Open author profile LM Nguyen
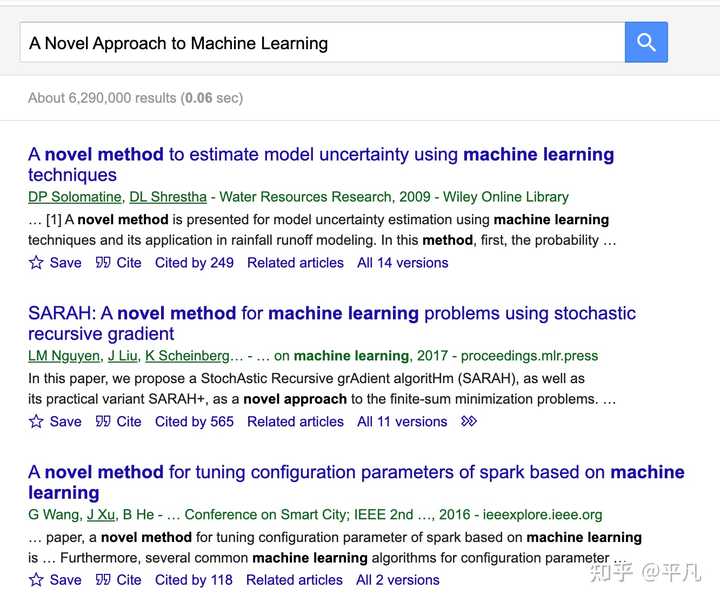The image size is (720, 602). [x=64, y=356]
